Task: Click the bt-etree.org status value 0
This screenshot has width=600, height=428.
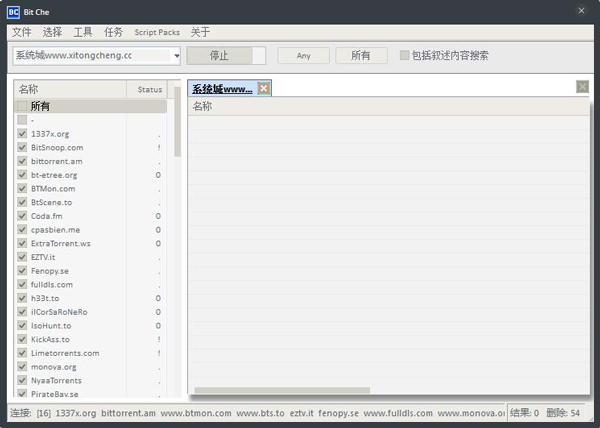Action: click(158, 175)
